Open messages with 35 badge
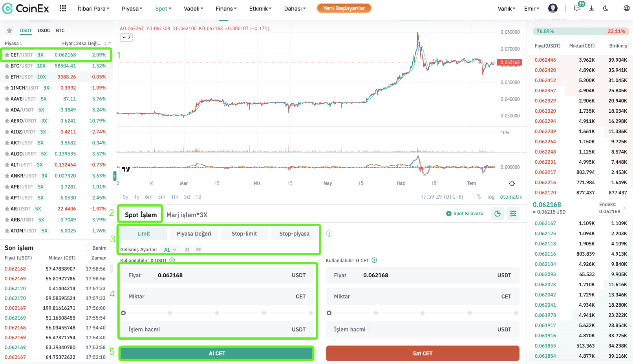Screen dimensions: 633x364 click(x=577, y=8)
